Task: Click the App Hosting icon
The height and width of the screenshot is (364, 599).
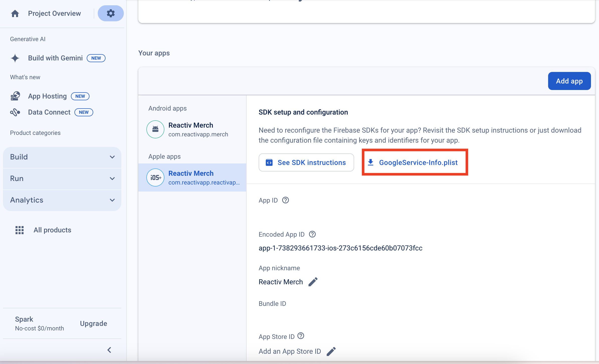Action: tap(15, 96)
